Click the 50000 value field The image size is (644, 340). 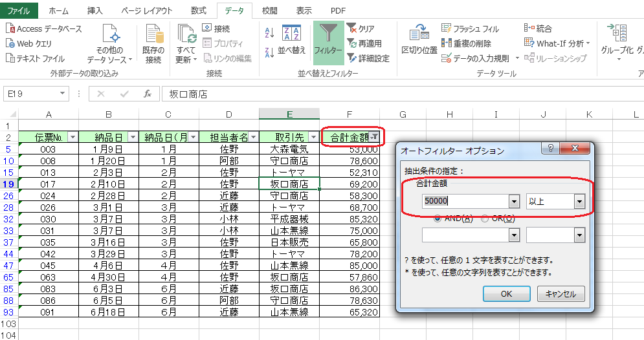[x=465, y=201]
